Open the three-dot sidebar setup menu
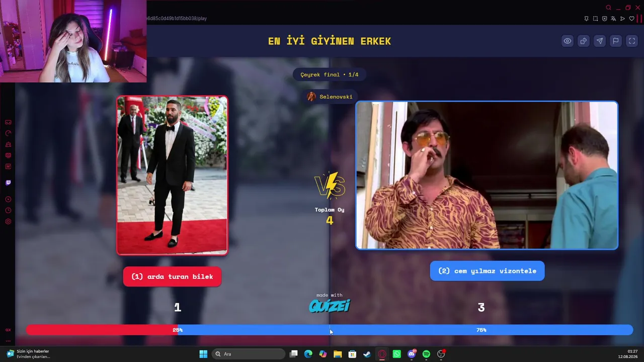This screenshot has width=644, height=362. pos(8,341)
